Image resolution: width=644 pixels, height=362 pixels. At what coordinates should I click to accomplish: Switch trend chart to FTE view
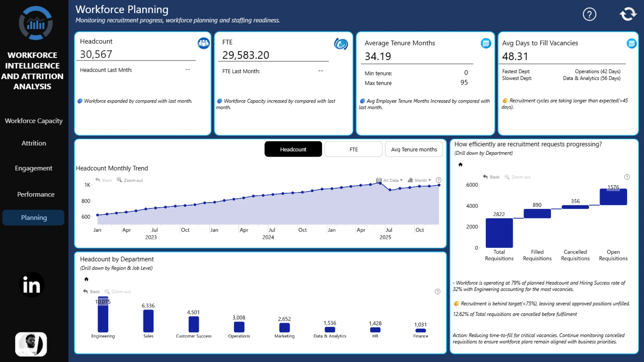pyautogui.click(x=354, y=149)
